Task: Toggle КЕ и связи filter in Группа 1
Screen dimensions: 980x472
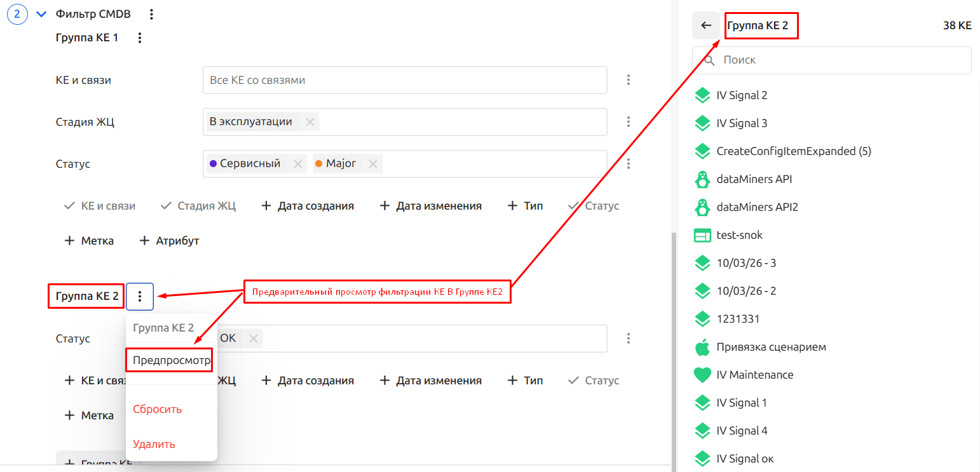Action: pyautogui.click(x=100, y=206)
